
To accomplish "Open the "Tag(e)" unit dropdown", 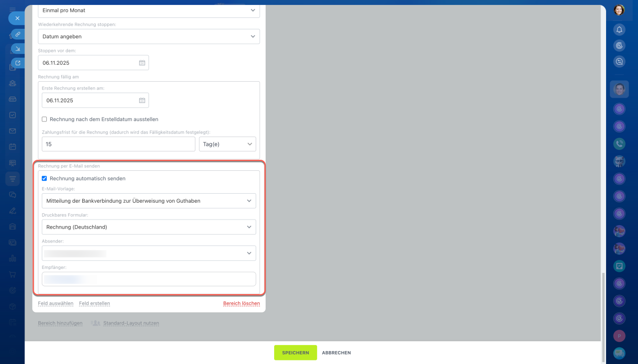I will click(227, 144).
